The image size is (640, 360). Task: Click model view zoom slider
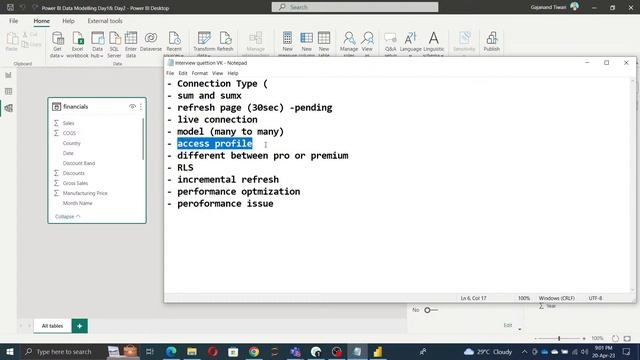pyautogui.click(x=559, y=338)
